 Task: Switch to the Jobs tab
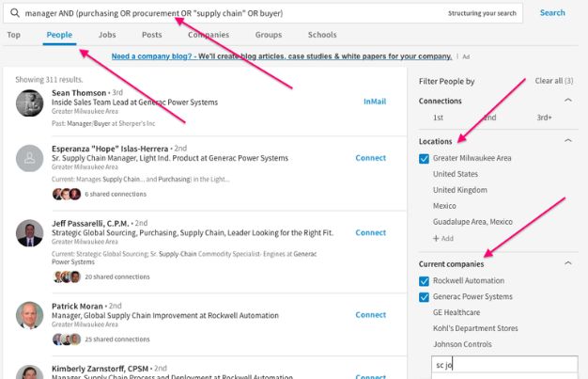coord(107,35)
